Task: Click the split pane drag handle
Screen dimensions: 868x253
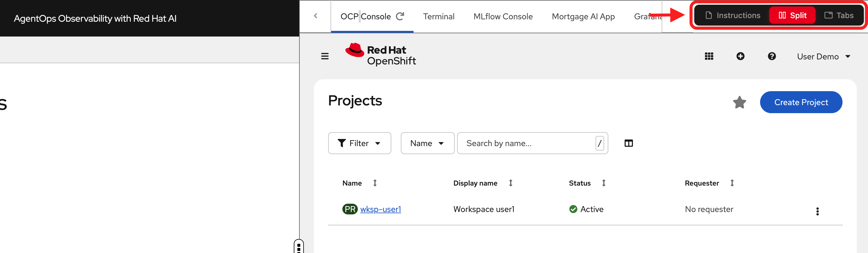Action: pos(299,246)
